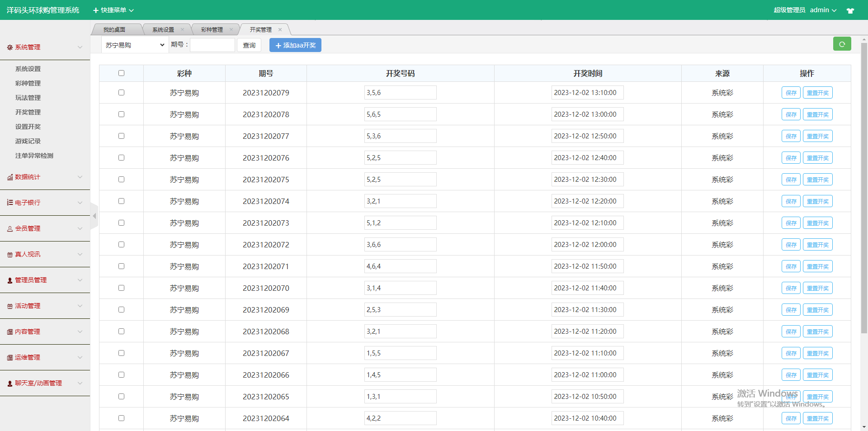Switch to the 彩种管理 tab
This screenshot has height=431, width=868.
click(x=212, y=30)
